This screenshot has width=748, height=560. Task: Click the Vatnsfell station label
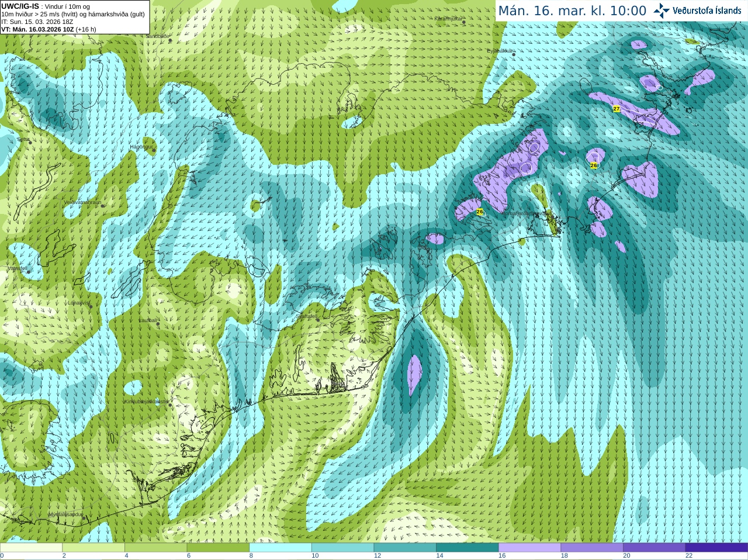tap(17, 268)
